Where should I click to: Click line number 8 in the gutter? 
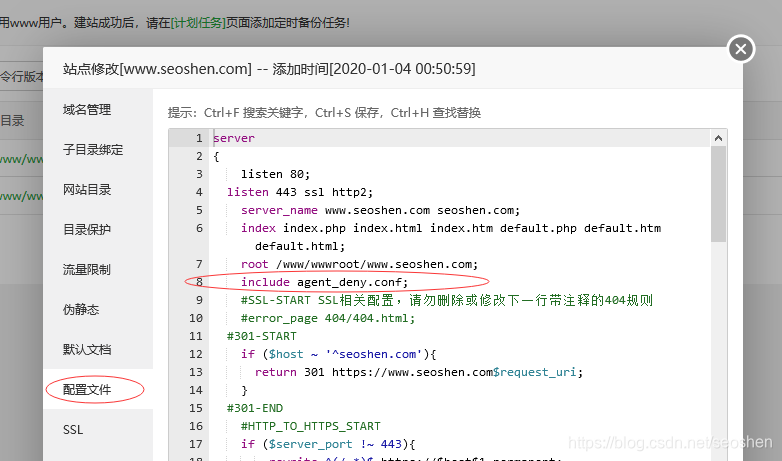[x=199, y=282]
